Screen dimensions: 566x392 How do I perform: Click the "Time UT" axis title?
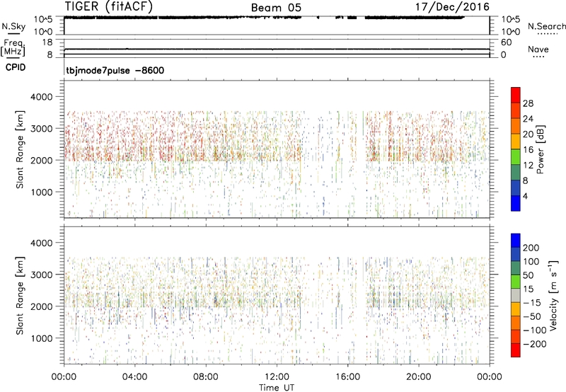(x=277, y=388)
